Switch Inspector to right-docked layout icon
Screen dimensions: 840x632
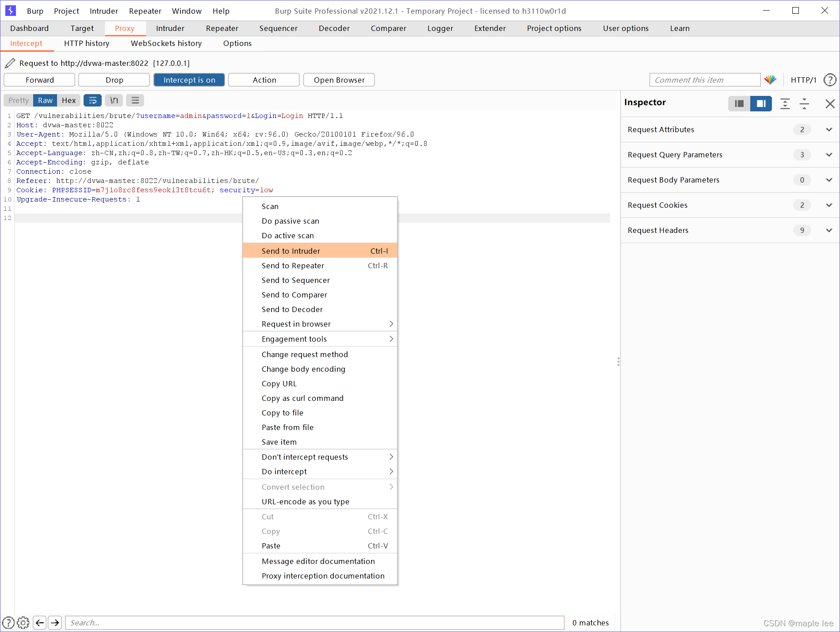[x=761, y=103]
